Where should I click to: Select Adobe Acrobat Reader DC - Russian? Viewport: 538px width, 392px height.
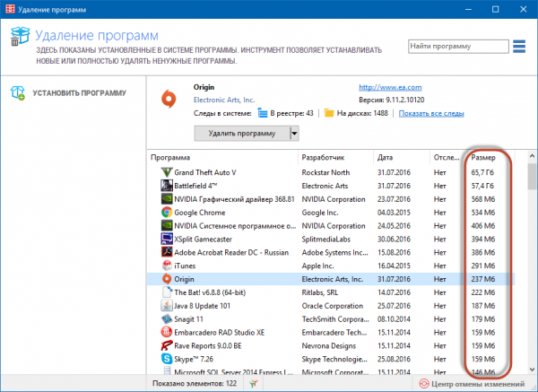pos(231,252)
